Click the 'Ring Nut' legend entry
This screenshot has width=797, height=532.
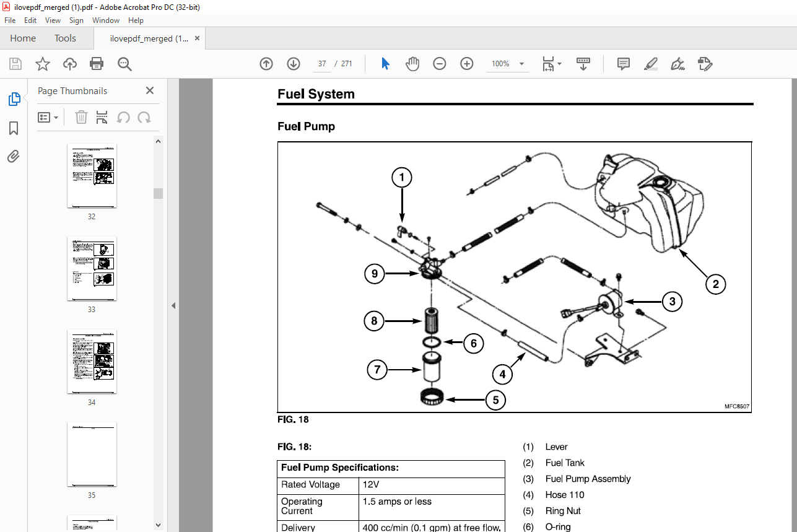563,511
